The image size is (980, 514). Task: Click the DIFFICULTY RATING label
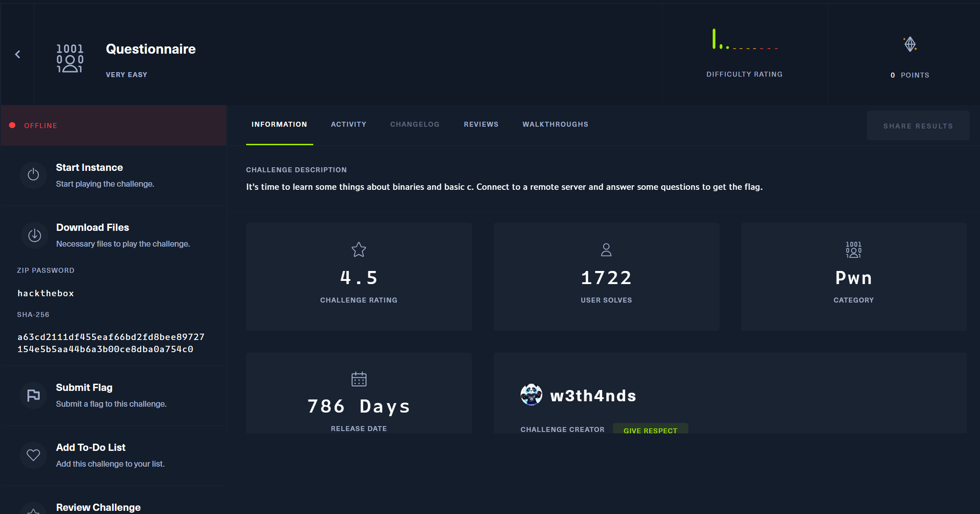coord(745,74)
